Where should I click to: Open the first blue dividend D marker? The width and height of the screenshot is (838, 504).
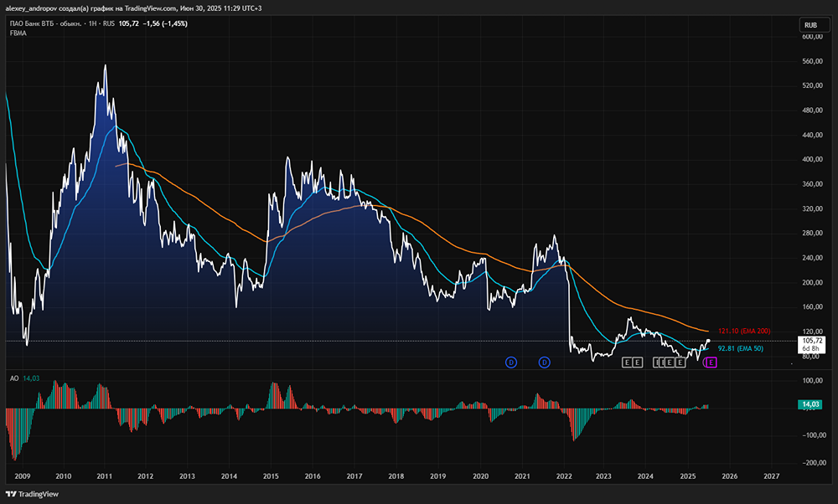pos(510,362)
